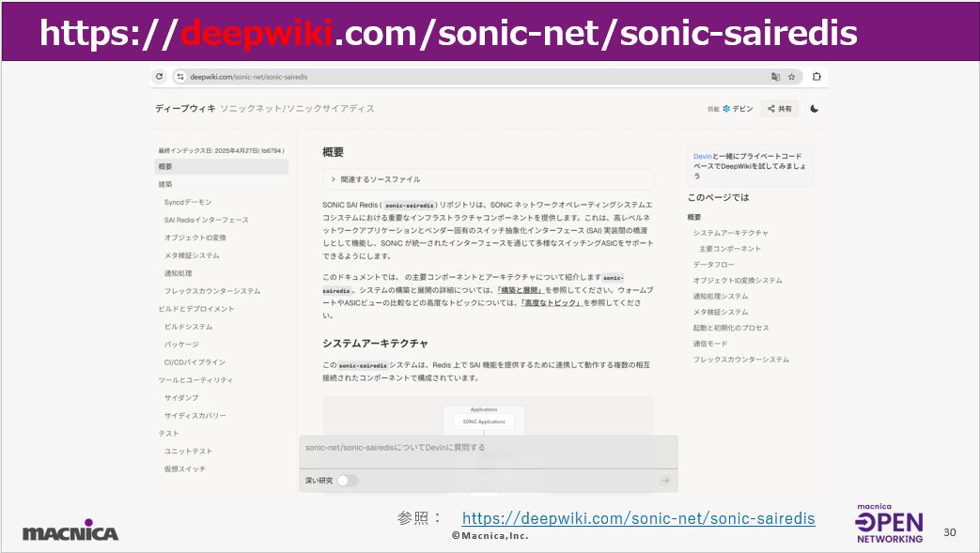Open the ビルドとデプロイメント section

196,309
